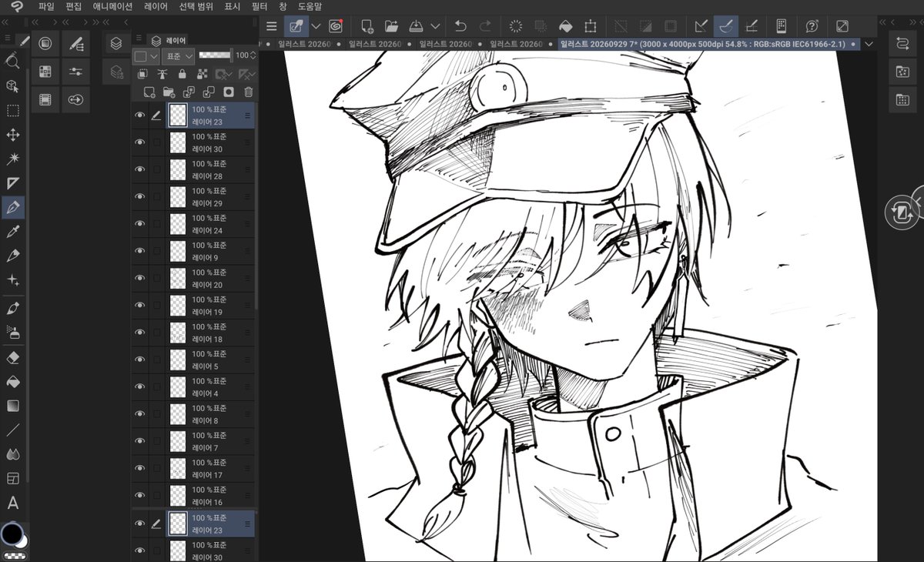Click thumbnail of layer 레이어 18
Viewport: 924px width, 562px height.
[178, 333]
